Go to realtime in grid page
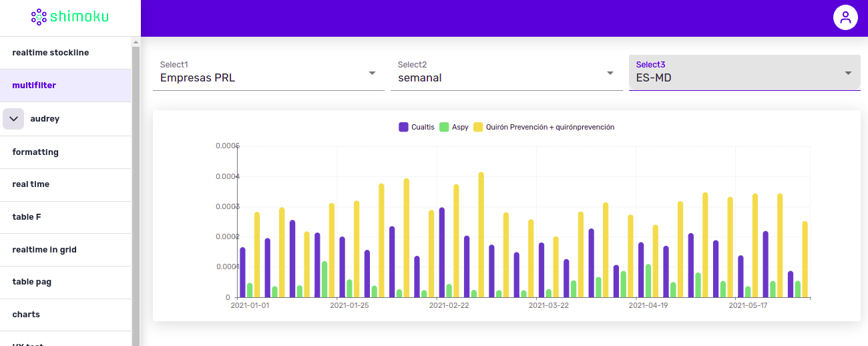The image size is (868, 346). 65,250
